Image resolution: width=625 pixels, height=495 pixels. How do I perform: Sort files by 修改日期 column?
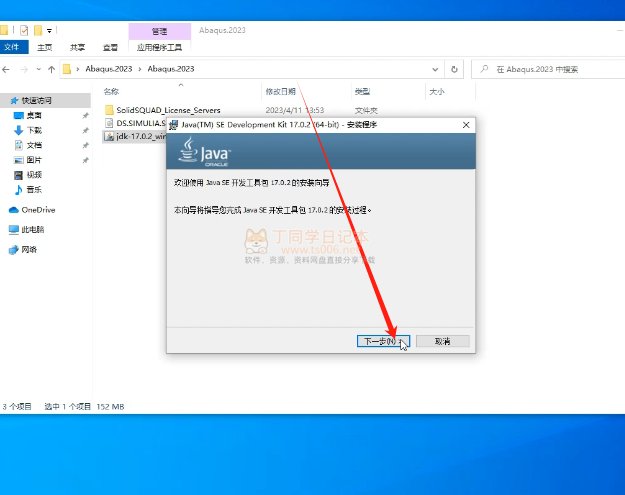(x=281, y=91)
